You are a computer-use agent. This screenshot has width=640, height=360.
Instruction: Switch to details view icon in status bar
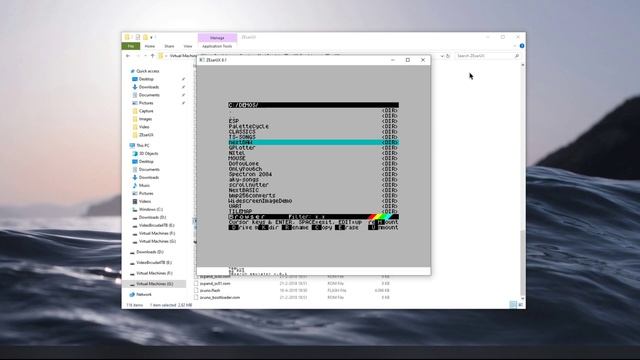coord(513,304)
